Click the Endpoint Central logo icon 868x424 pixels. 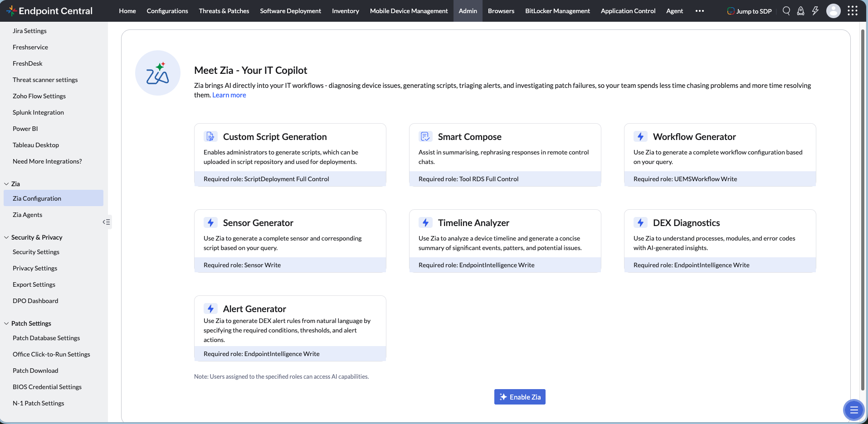coord(12,11)
